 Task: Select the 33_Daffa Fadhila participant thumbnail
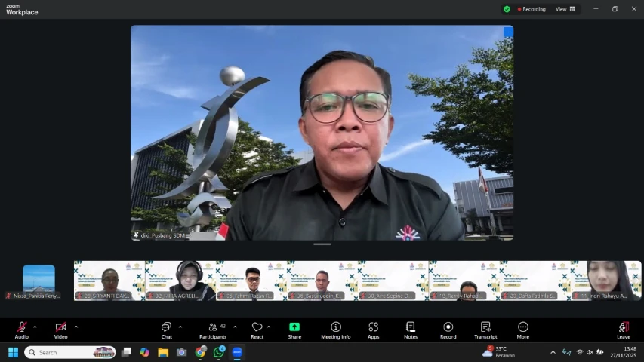pos(535,281)
